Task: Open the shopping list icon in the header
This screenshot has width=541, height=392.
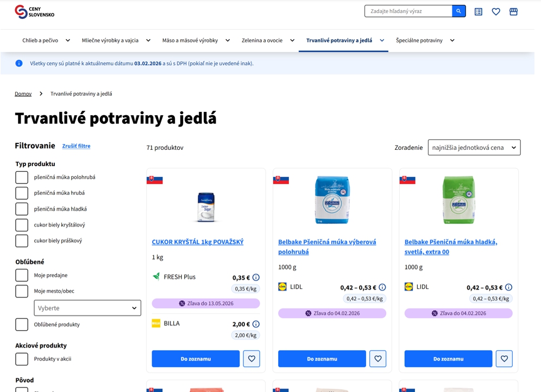Action: click(478, 11)
